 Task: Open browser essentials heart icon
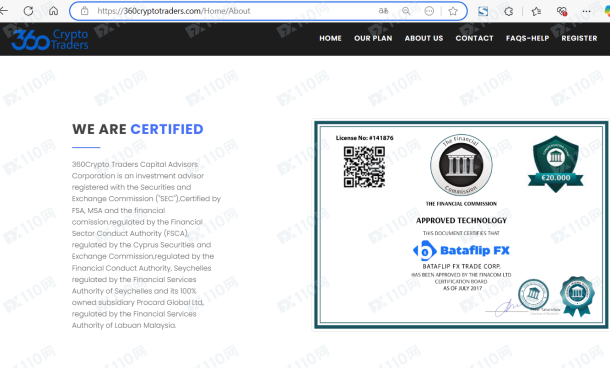click(x=561, y=11)
